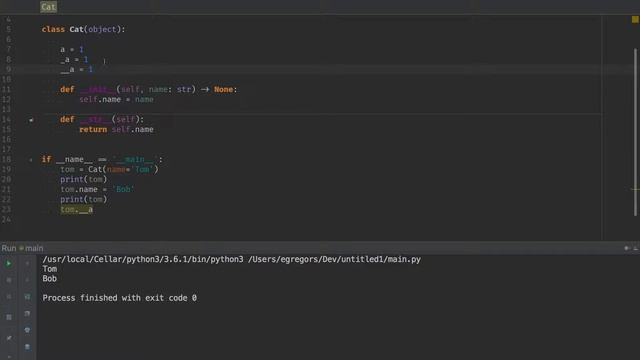The height and width of the screenshot is (360, 640).
Task: Click the main.py file path in console output
Action: coord(334,259)
